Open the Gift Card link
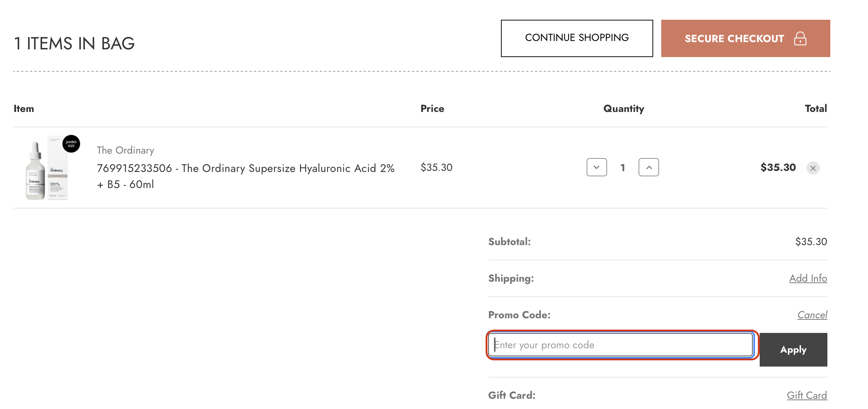 [x=807, y=395]
